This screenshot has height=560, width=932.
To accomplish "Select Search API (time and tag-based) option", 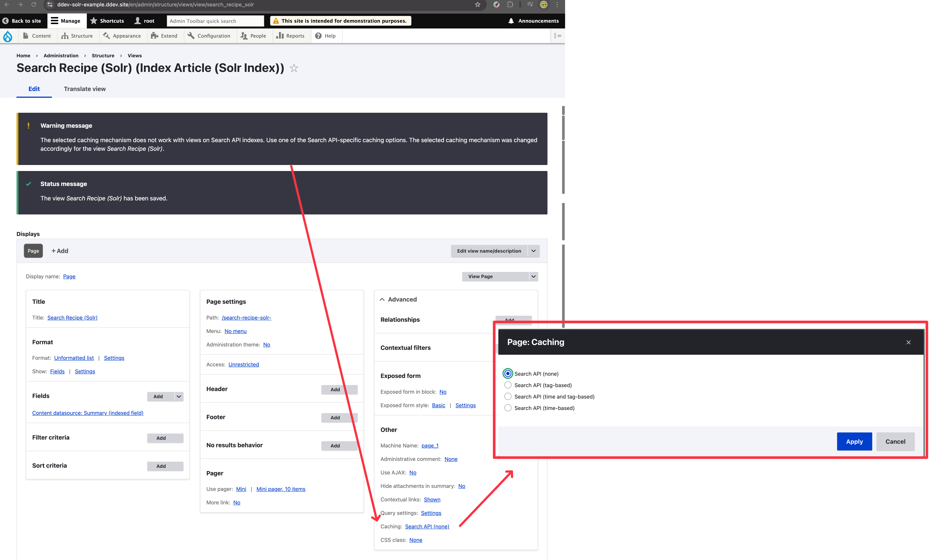I will [508, 396].
